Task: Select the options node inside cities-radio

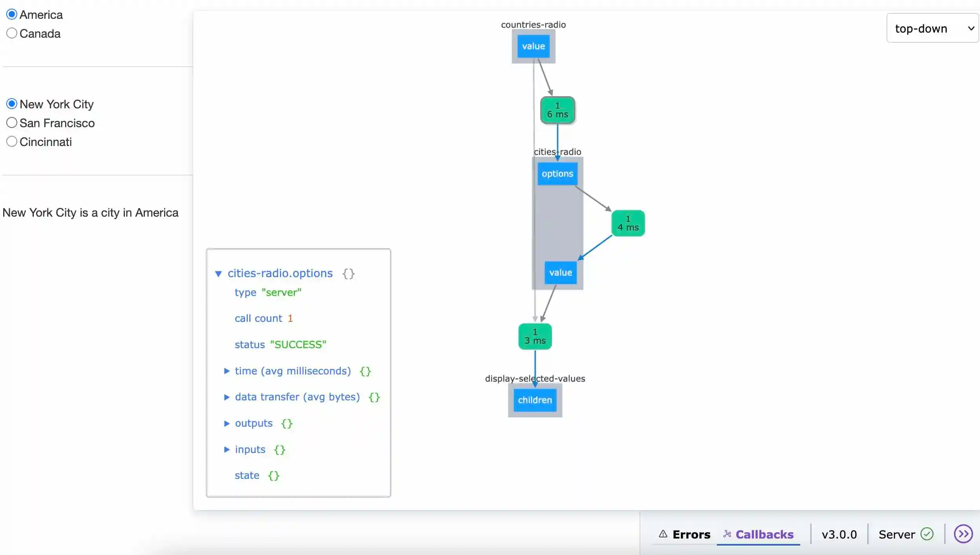Action: coord(558,173)
